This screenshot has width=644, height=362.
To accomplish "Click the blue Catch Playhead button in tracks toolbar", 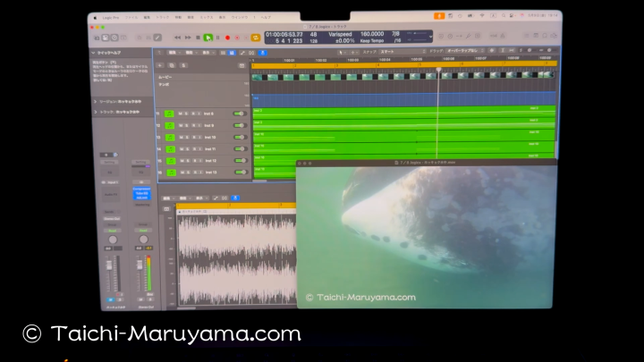I will 263,53.
